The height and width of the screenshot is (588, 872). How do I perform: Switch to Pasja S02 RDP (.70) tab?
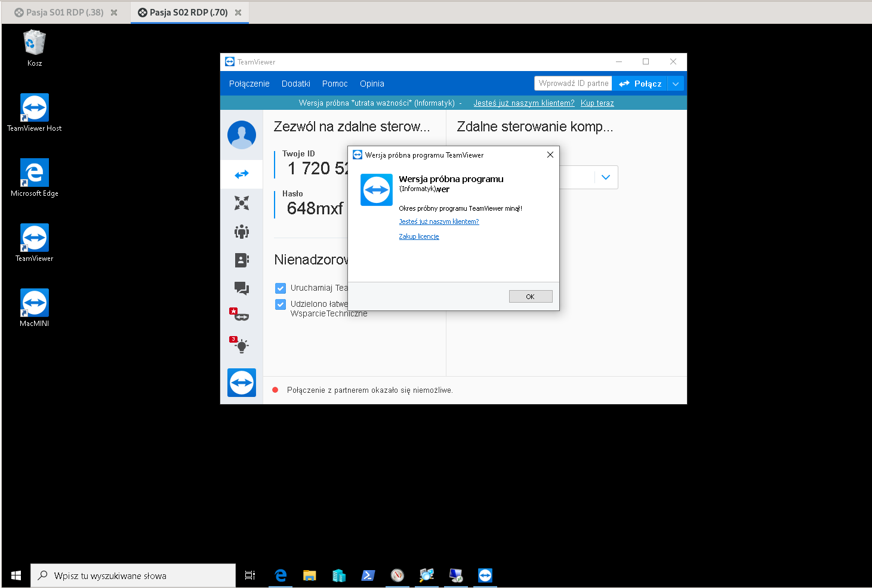click(x=189, y=13)
